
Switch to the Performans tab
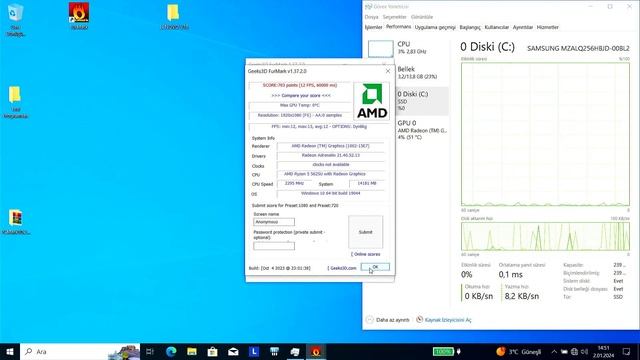[398, 27]
